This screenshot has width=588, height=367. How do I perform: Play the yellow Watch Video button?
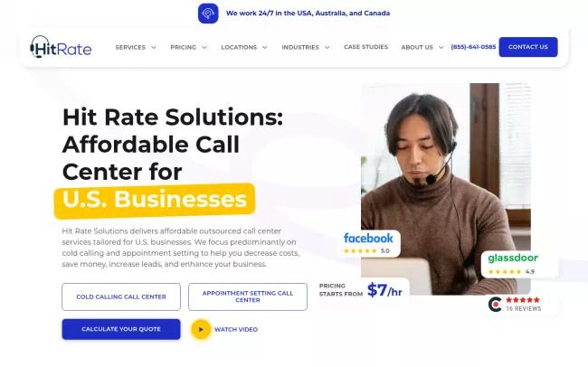(201, 329)
